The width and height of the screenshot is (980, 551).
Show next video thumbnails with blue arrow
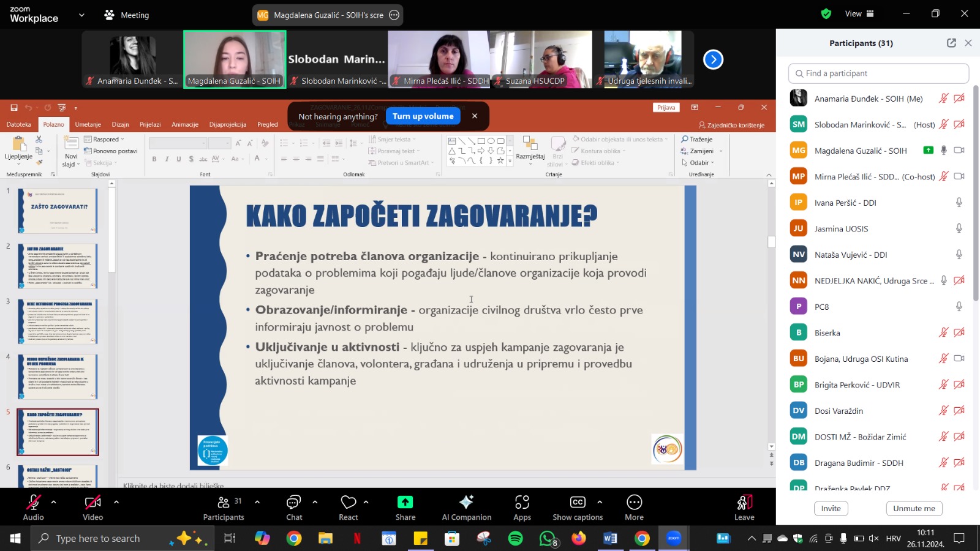(x=713, y=59)
